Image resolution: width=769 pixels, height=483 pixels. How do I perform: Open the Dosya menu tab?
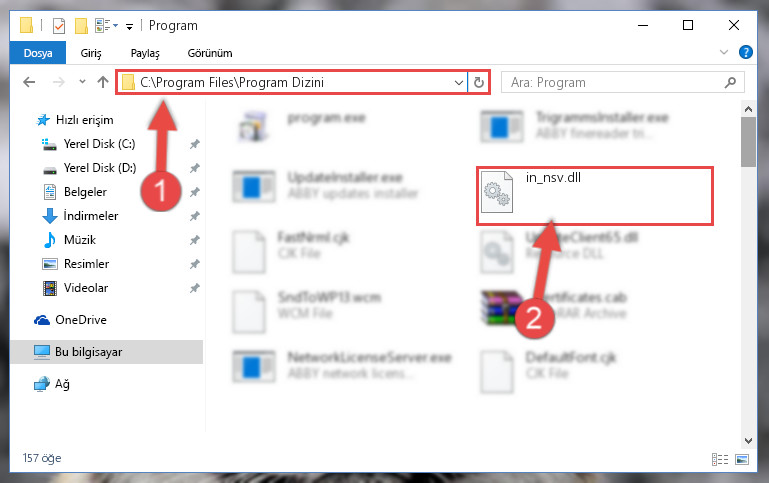(x=38, y=53)
